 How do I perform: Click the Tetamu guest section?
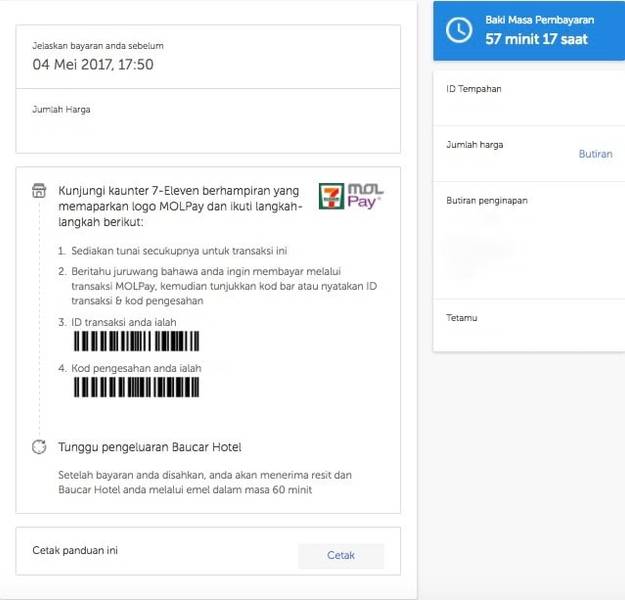[529, 325]
